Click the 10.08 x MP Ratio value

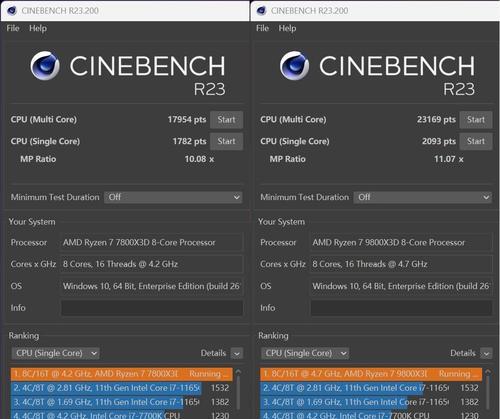(199, 159)
